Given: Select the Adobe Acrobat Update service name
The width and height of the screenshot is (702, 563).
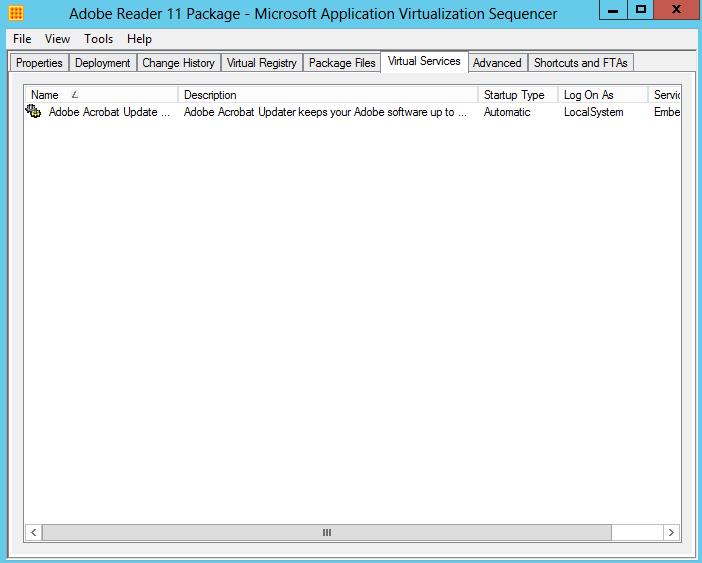Looking at the screenshot, I should [x=109, y=112].
